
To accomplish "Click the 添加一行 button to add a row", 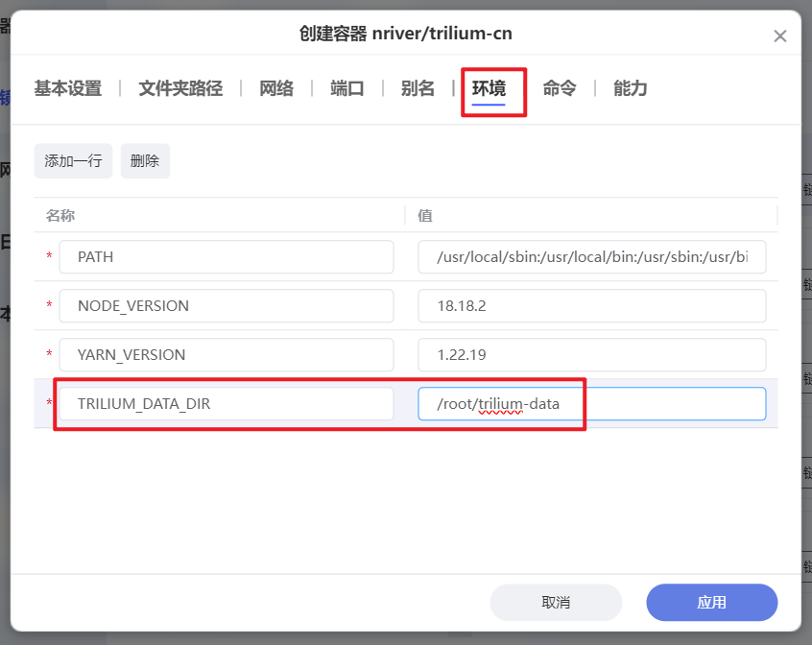I will click(x=73, y=160).
